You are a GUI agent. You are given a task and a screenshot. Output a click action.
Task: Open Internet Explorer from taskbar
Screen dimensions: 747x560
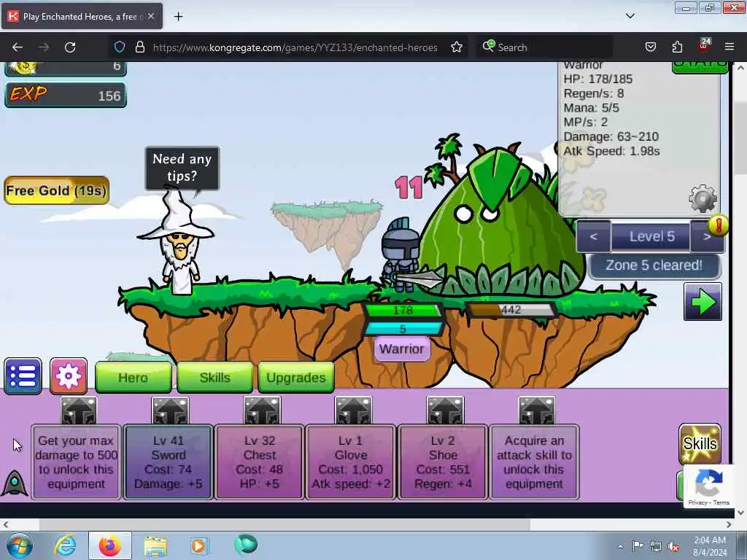tap(65, 545)
